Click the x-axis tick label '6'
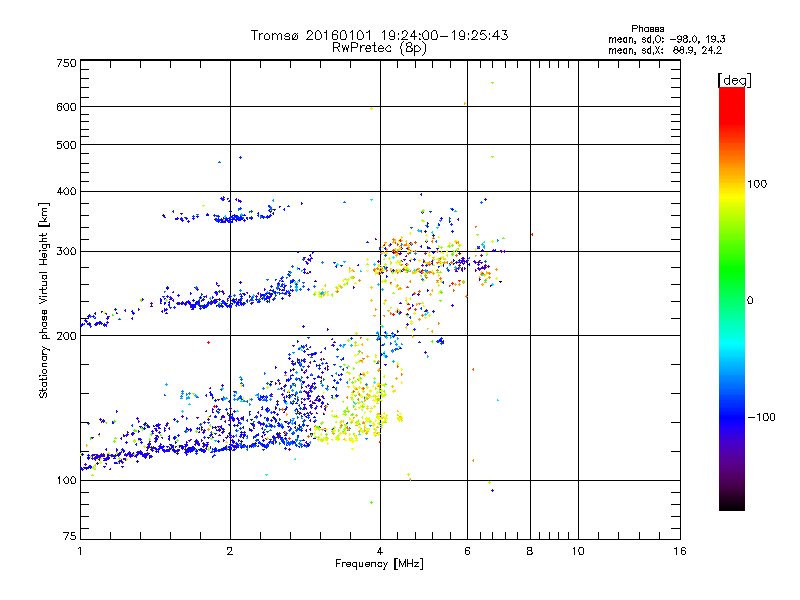This screenshot has height=600, width=800. pyautogui.click(x=467, y=551)
